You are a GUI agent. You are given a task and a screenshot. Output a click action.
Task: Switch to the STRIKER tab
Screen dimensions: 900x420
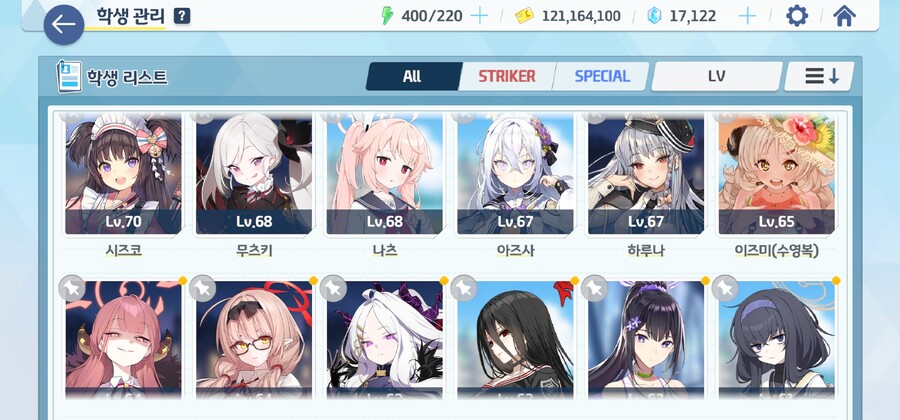[507, 76]
